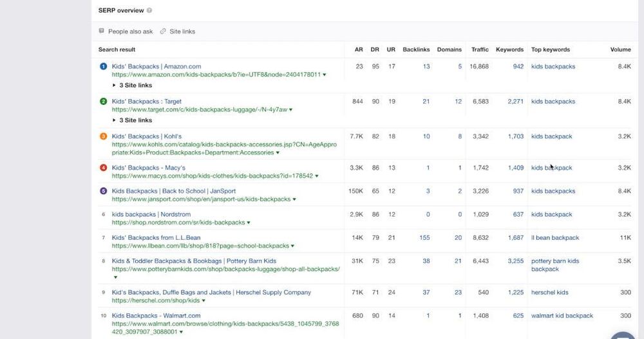
Task: Expand 3 Site links under Target result
Action: pyautogui.click(x=132, y=120)
